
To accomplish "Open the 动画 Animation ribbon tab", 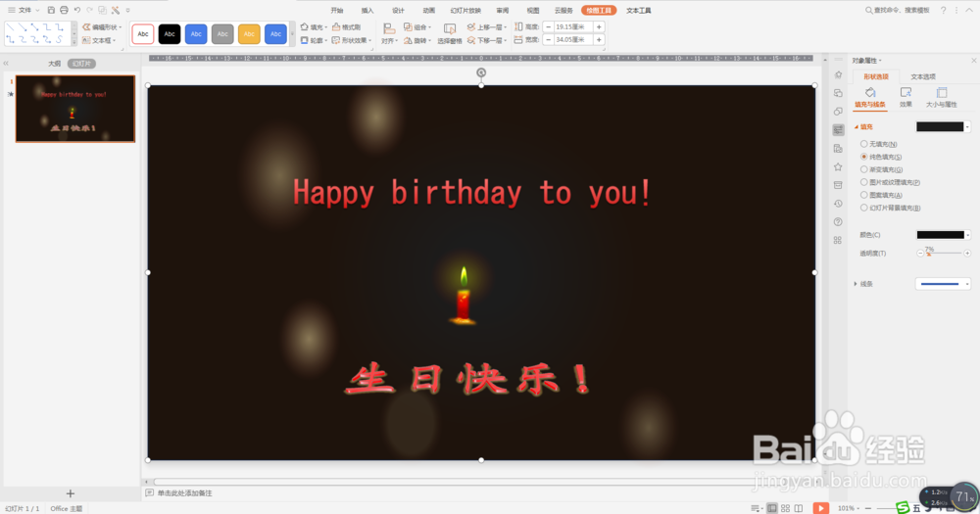I will point(429,10).
